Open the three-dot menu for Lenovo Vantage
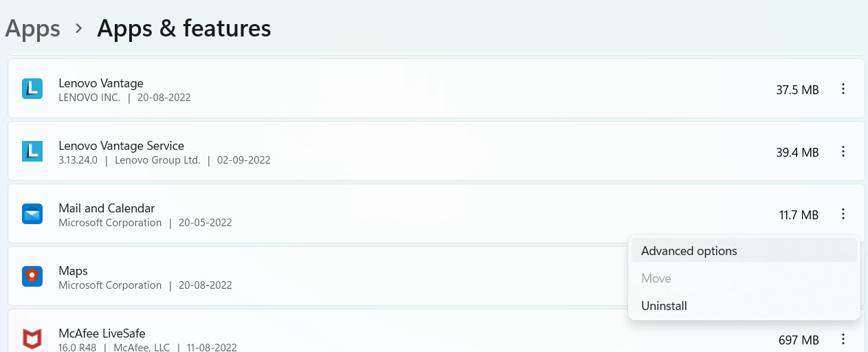Screen dimensions: 868x352 [x=843, y=89]
